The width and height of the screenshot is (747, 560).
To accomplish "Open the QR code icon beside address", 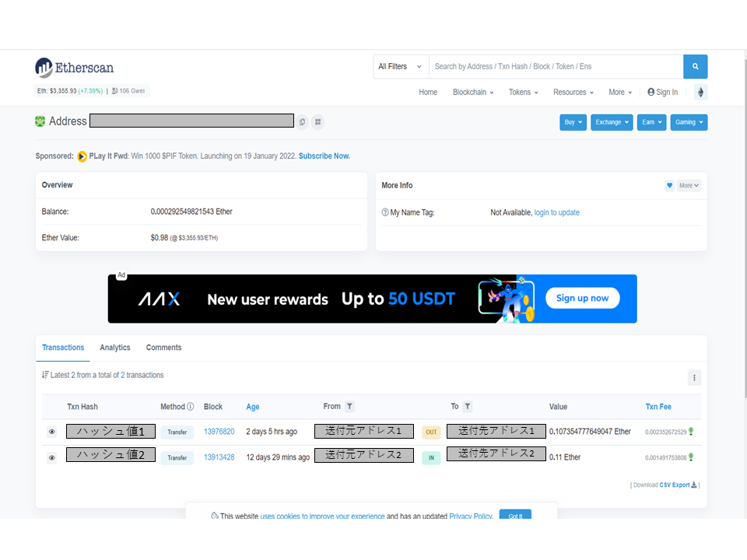I will click(x=317, y=122).
